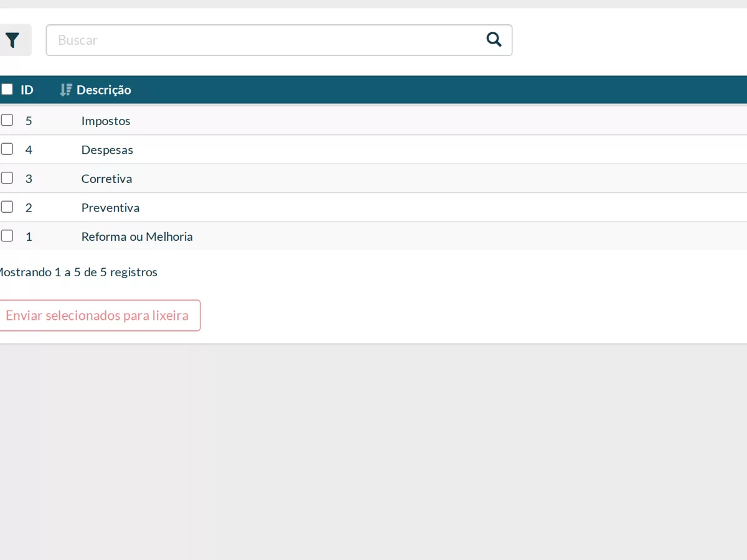Select the Despesas row checkbox
This screenshot has width=747, height=560.
pos(7,149)
